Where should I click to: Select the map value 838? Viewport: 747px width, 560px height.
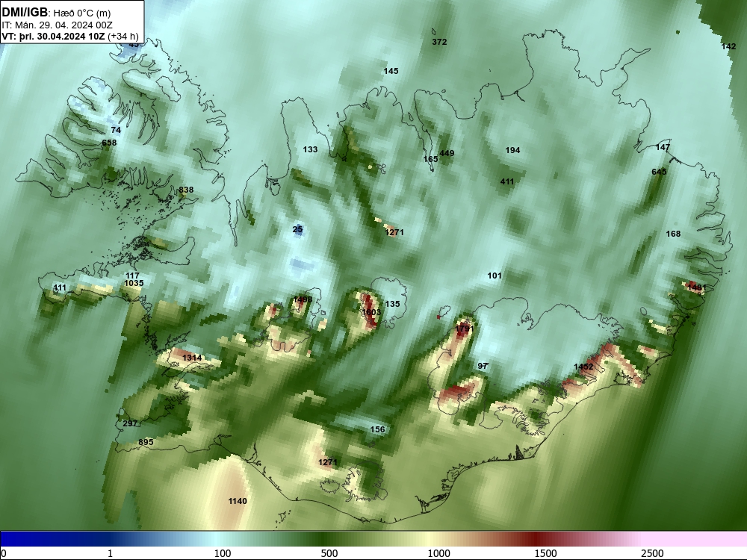coord(186,190)
